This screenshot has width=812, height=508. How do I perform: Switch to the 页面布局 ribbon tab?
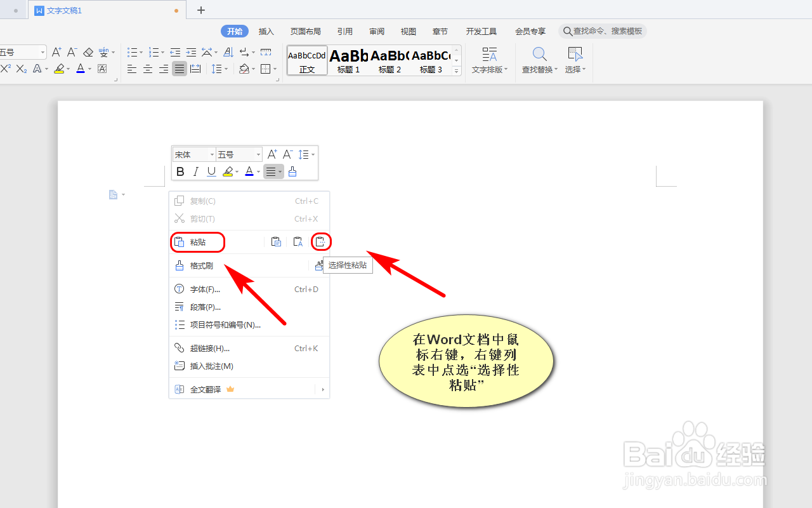(x=306, y=31)
